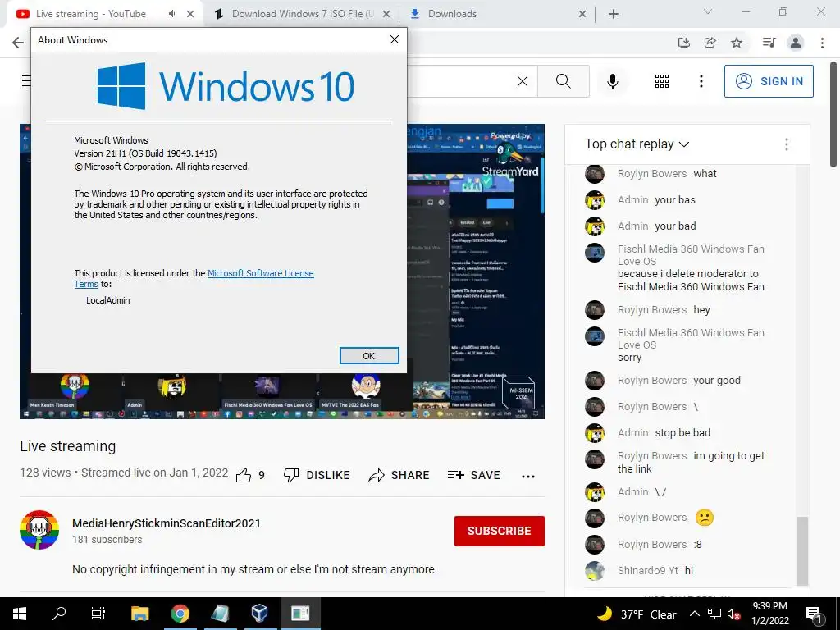Search with your voice microphone

point(612,81)
